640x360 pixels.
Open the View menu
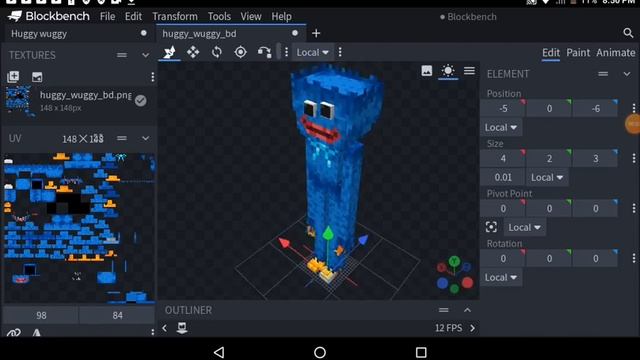click(251, 16)
